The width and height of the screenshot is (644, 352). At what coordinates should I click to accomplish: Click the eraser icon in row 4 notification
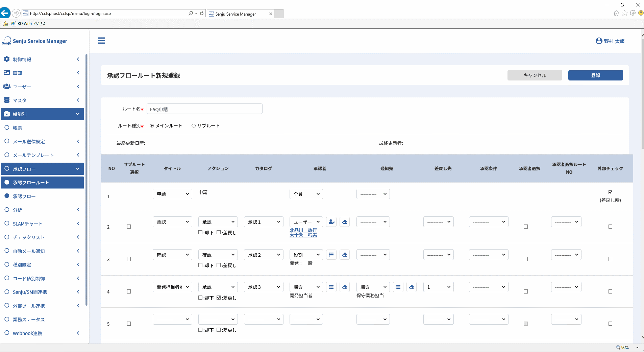pos(412,287)
